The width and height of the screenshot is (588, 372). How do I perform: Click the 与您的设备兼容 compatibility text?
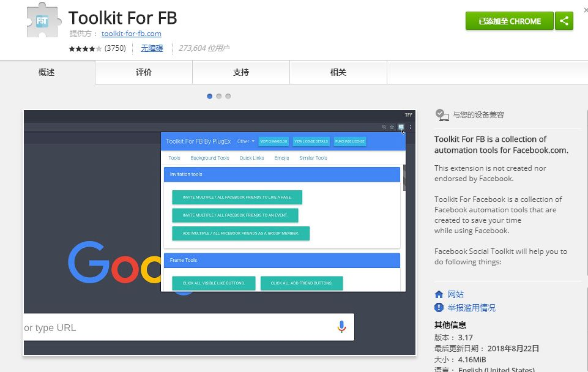(478, 115)
